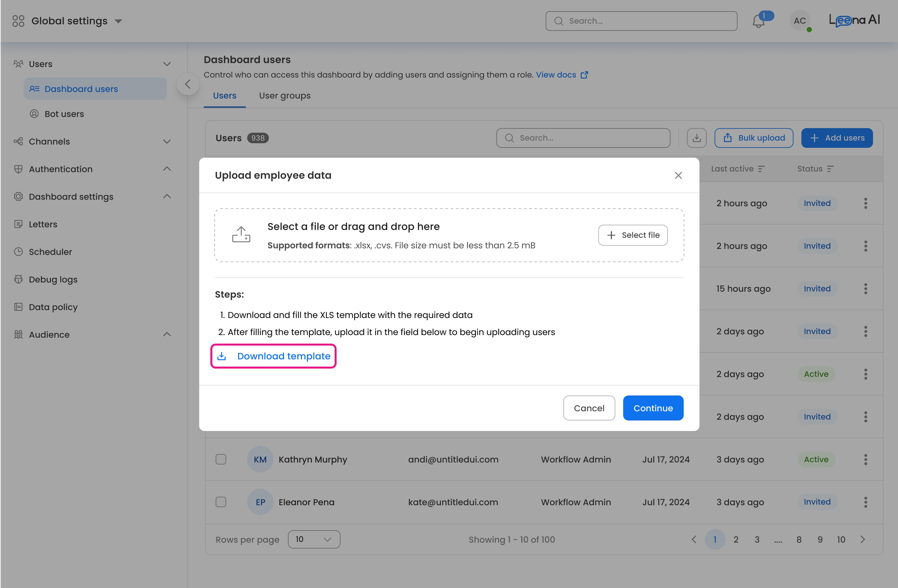Click the Leena AI logo
898x588 pixels.
point(854,20)
